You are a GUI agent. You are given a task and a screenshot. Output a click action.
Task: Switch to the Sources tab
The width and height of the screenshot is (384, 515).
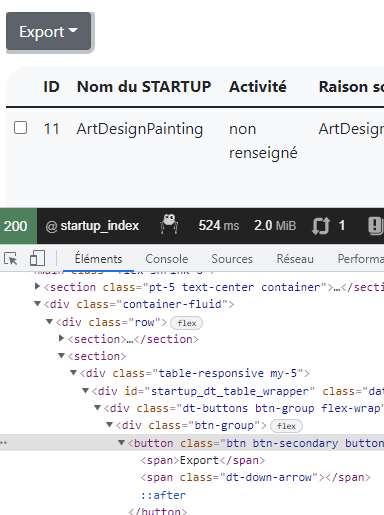232,259
